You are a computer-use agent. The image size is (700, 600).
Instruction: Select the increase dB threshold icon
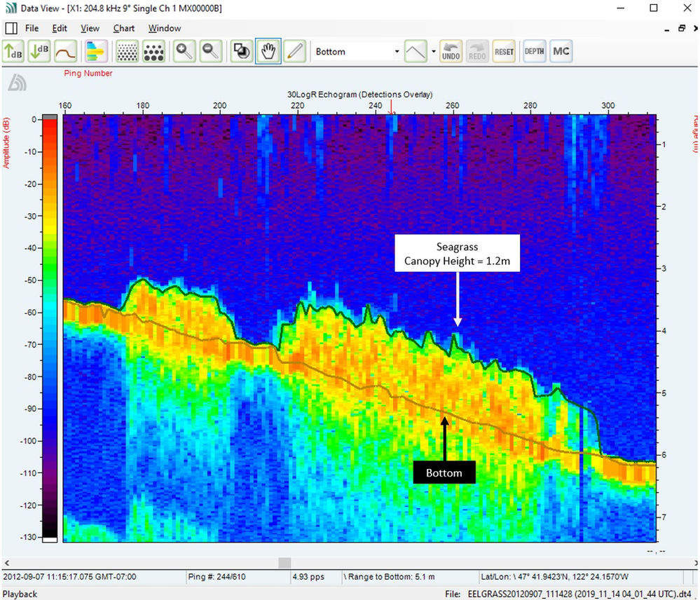point(13,50)
